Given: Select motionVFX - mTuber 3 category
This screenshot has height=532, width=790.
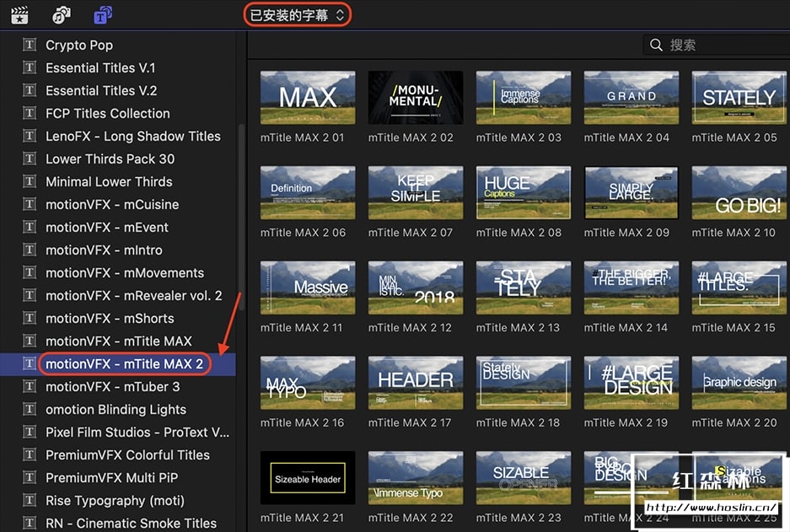Looking at the screenshot, I should 112,386.
